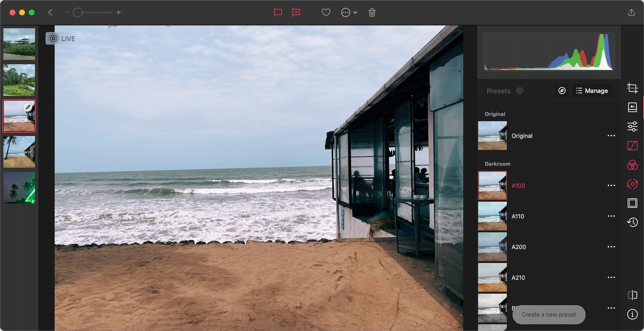Toggle preset previews with the eye icon

pos(520,91)
